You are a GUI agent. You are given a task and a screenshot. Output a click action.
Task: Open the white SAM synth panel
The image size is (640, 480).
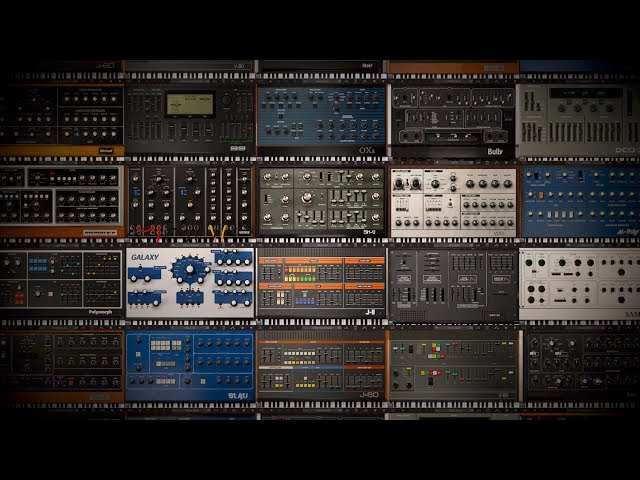580,283
